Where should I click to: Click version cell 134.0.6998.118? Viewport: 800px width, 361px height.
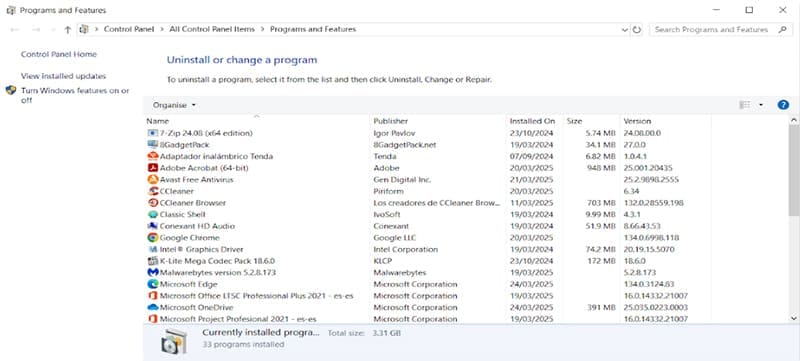[651, 238]
